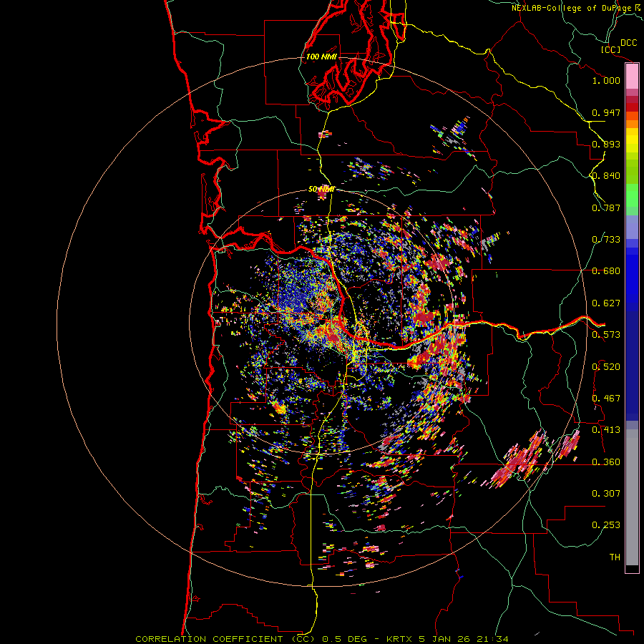Pick the pink segment atop the color scale
Viewport: 644px width, 644px height.
[632, 77]
